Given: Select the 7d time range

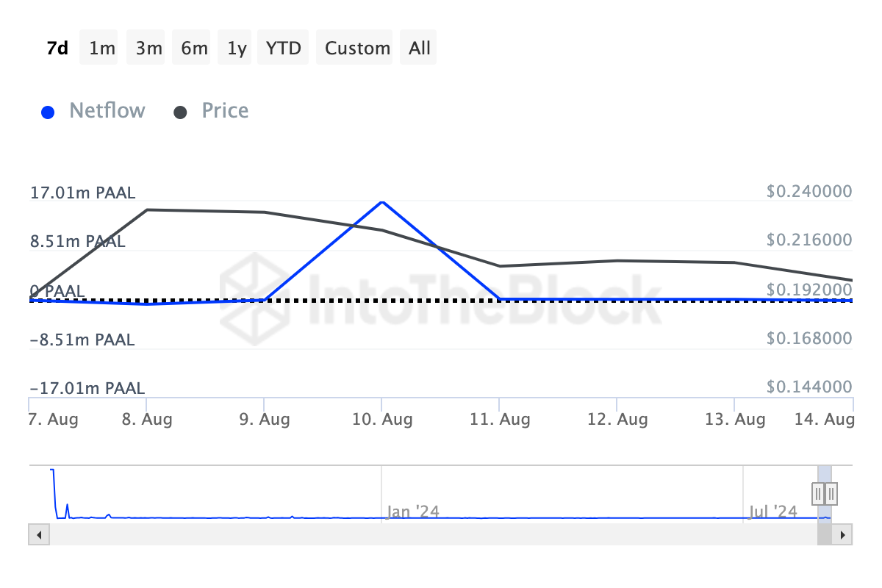Looking at the screenshot, I should (57, 49).
